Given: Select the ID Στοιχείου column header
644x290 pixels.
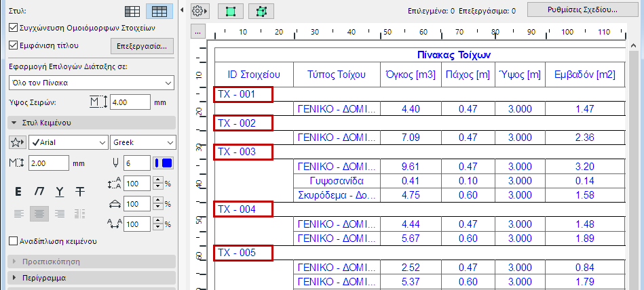Looking at the screenshot, I should (x=254, y=75).
